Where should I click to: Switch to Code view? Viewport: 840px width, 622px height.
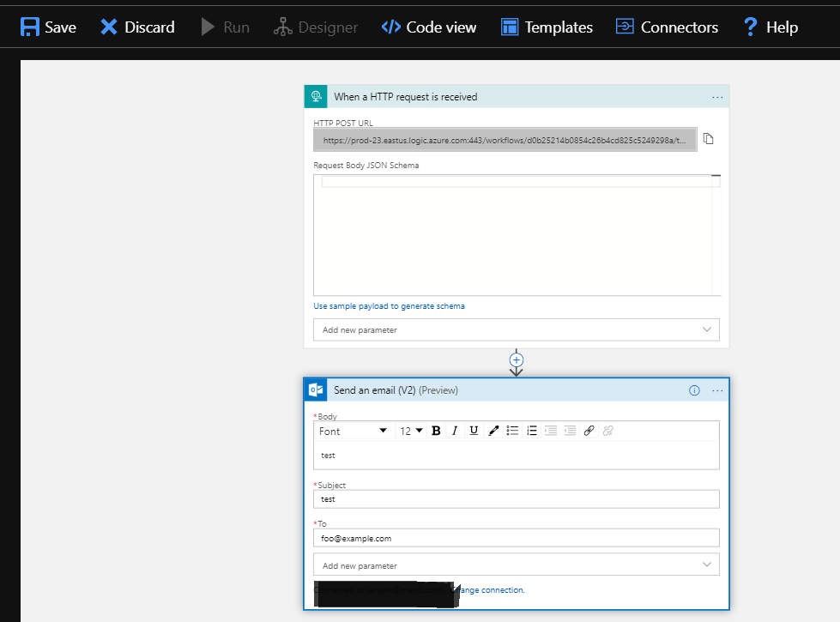[428, 27]
